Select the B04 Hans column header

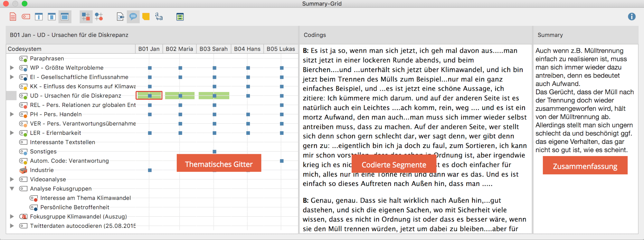coord(247,49)
